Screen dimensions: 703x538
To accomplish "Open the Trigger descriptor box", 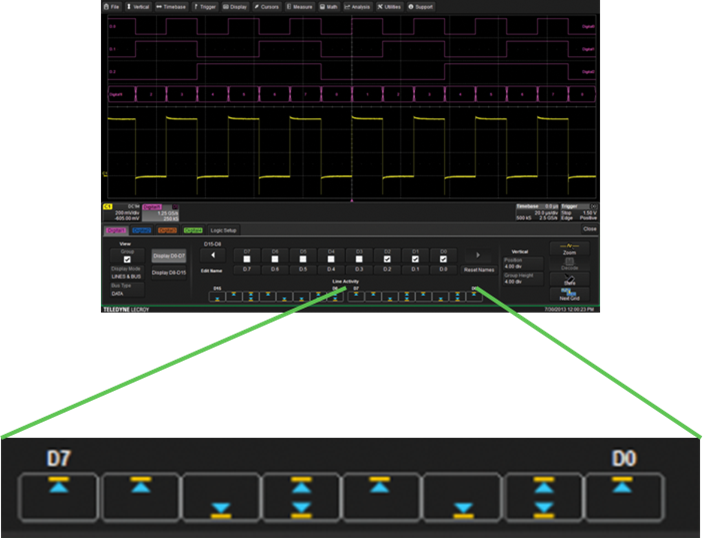I will coord(579,212).
